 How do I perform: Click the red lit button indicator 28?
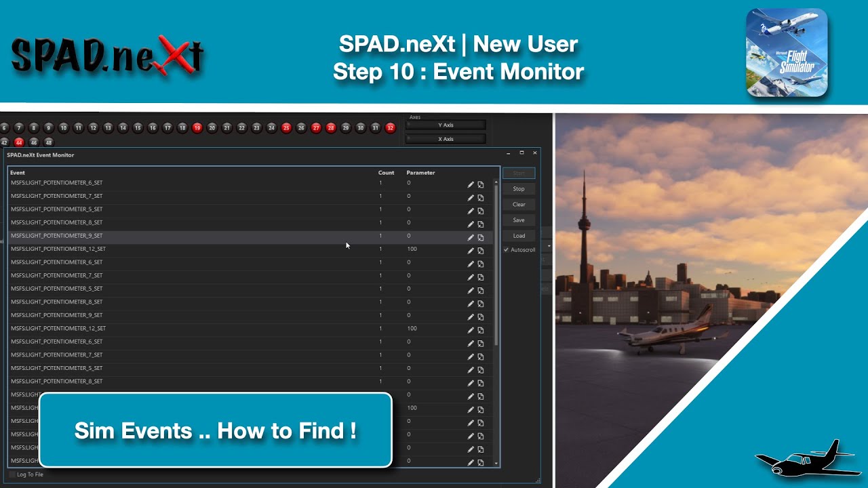point(331,127)
